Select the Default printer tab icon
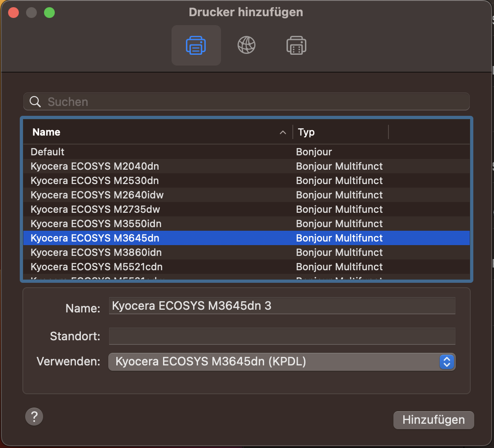 coord(196,45)
